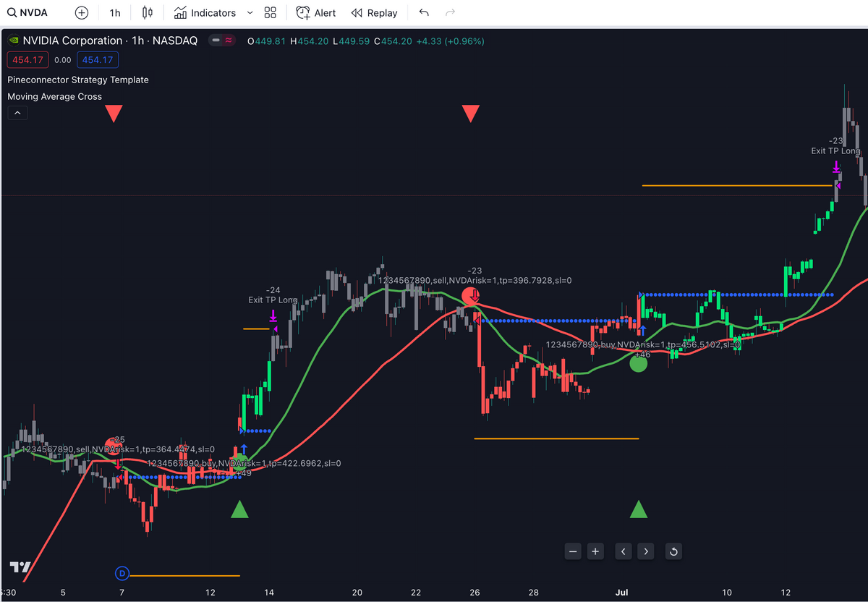Viewport: 868px width, 602px height.
Task: Click the undo arrow in toolbar
Action: [424, 13]
